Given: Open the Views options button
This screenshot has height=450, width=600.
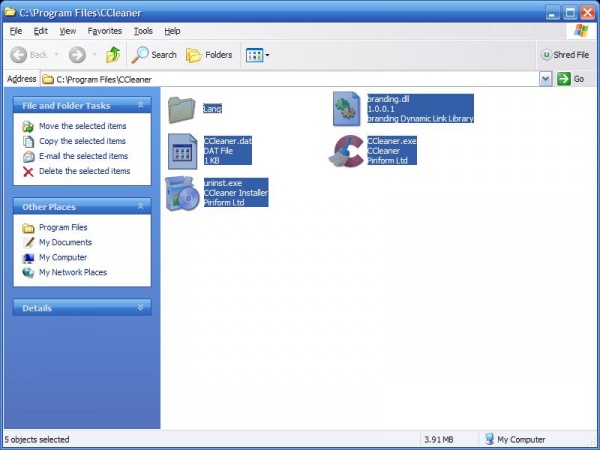Looking at the screenshot, I should tap(258, 55).
